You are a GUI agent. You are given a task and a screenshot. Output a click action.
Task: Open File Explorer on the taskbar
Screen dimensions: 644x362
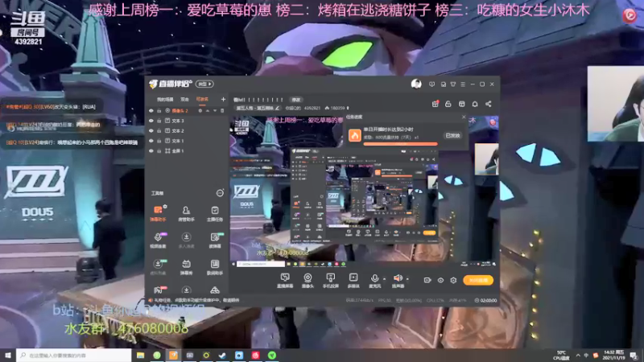140,355
